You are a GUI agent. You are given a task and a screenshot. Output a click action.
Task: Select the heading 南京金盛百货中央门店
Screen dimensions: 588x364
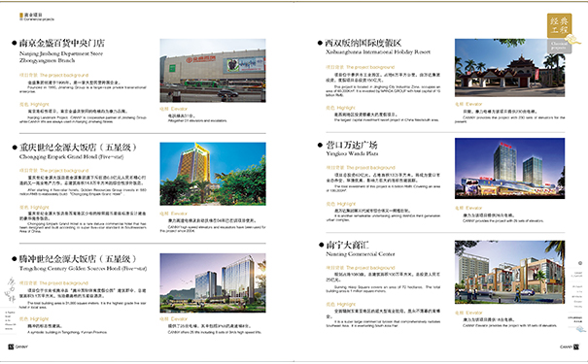(62, 43)
